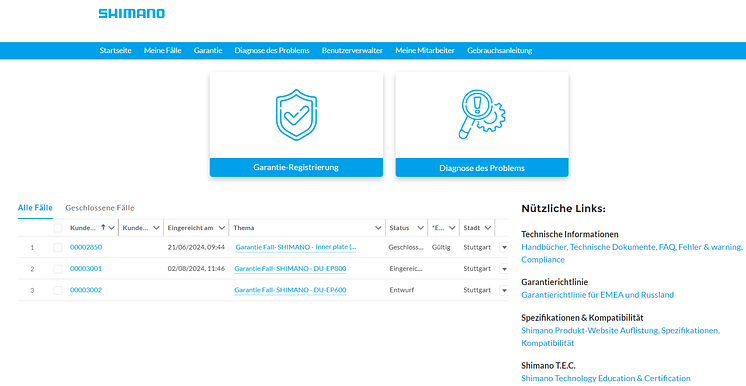Open Thema column dropdown chevron

[378, 228]
